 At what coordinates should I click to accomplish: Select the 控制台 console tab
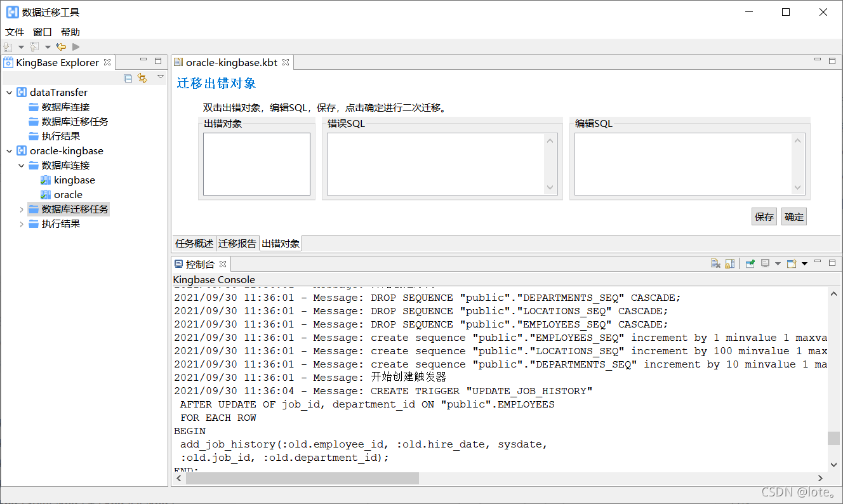coord(200,264)
